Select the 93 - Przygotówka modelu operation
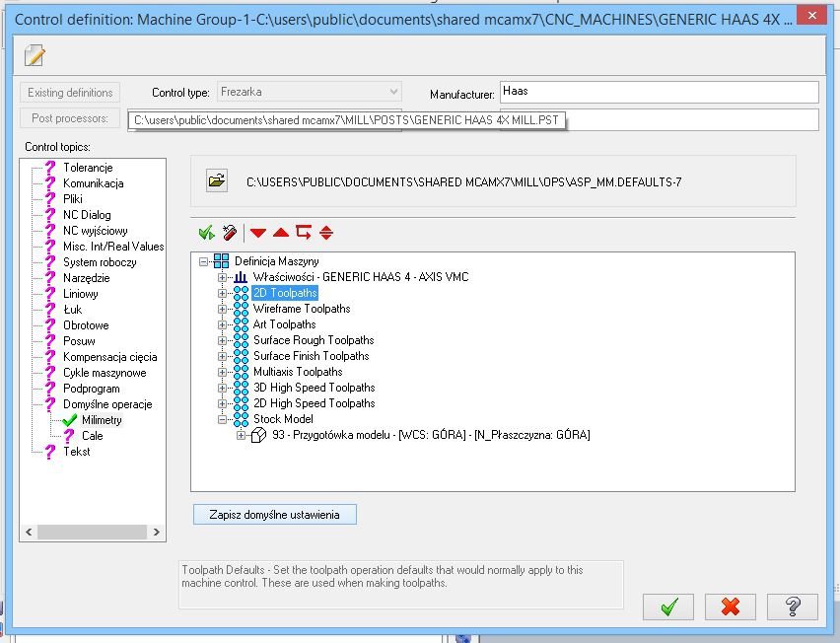This screenshot has height=643, width=840. click(x=431, y=435)
